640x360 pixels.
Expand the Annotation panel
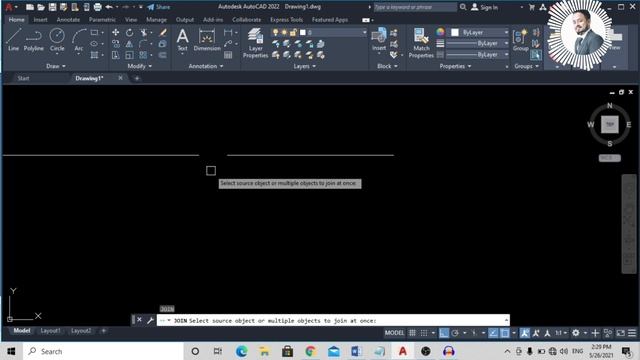tap(206, 66)
